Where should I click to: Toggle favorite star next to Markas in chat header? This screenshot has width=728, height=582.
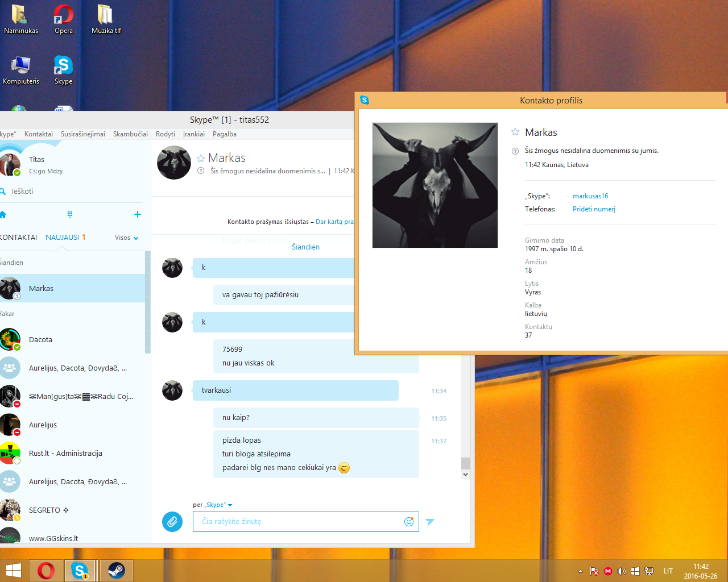200,159
